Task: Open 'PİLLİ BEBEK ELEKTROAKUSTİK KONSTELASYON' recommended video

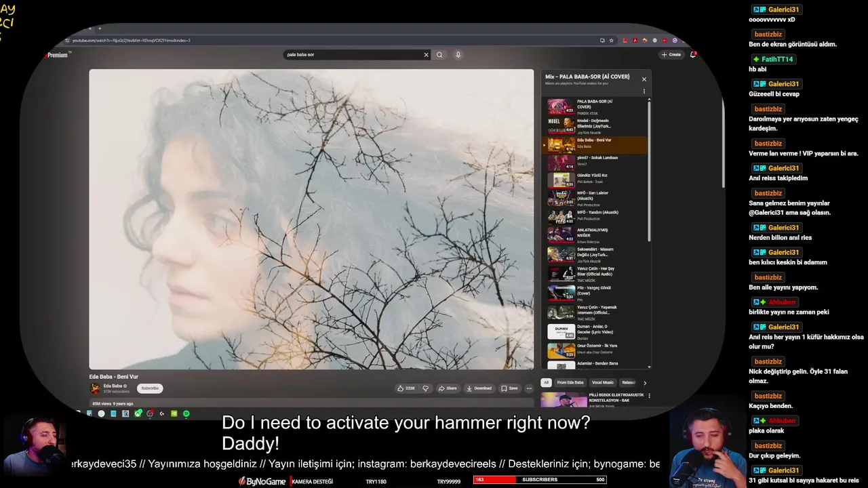Action: click(x=593, y=400)
